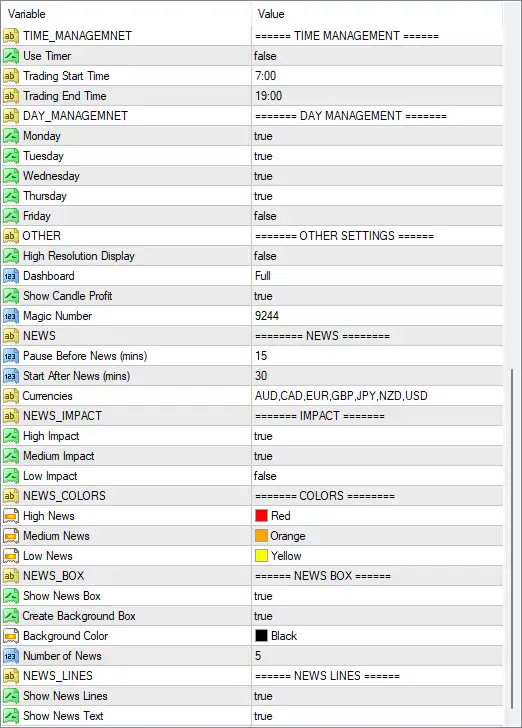Click the integer icon next to Number of News

[11, 656]
